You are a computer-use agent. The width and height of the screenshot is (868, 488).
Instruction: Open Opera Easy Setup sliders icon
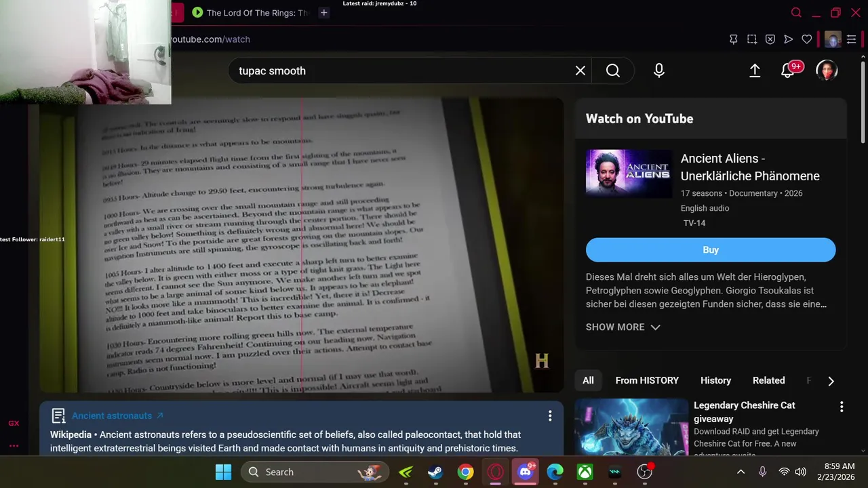[x=851, y=39]
